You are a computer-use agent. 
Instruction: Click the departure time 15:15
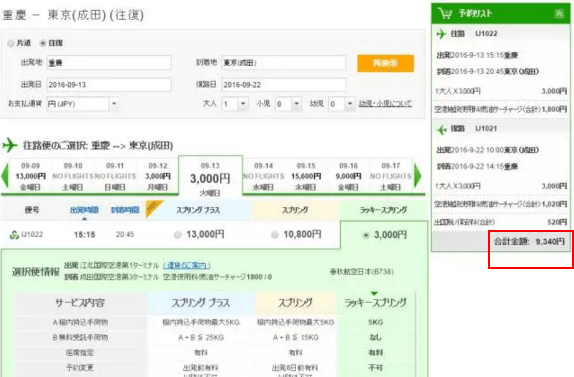click(x=84, y=235)
